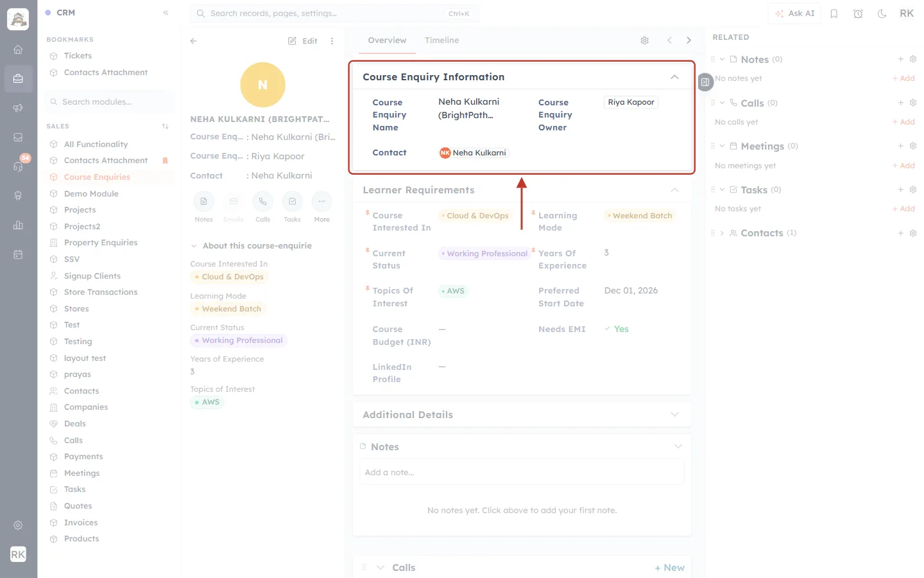Focus the global search records field

coord(334,13)
